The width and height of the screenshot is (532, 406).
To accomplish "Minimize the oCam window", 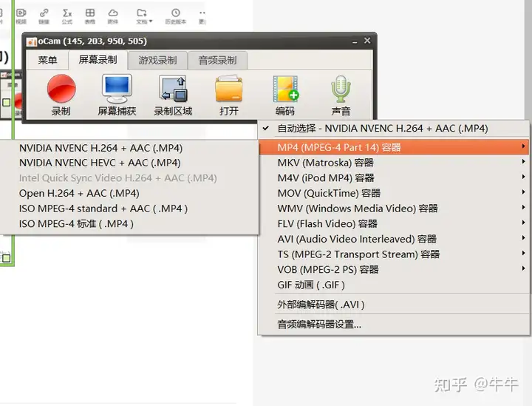I will tap(355, 41).
